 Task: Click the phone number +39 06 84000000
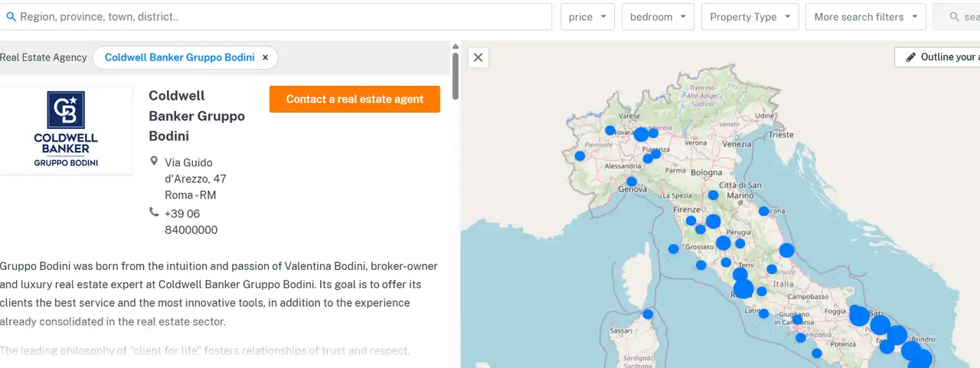191,222
